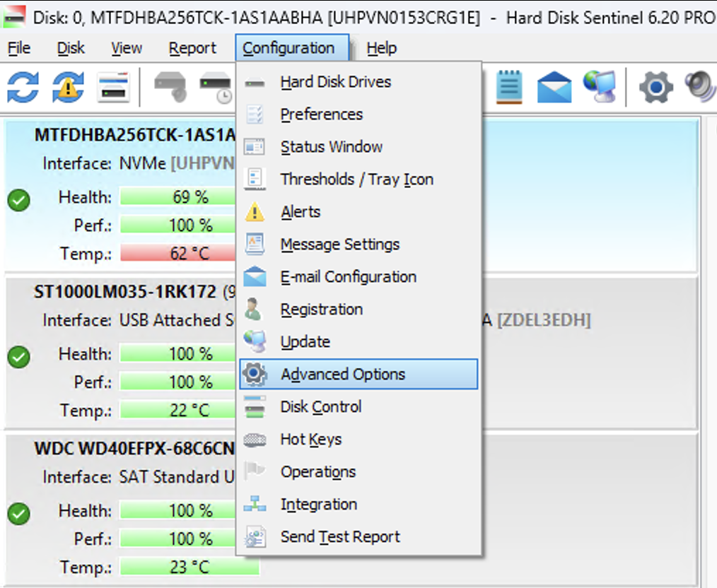Click the refresh disk information icon
The height and width of the screenshot is (588, 717).
coord(23,87)
